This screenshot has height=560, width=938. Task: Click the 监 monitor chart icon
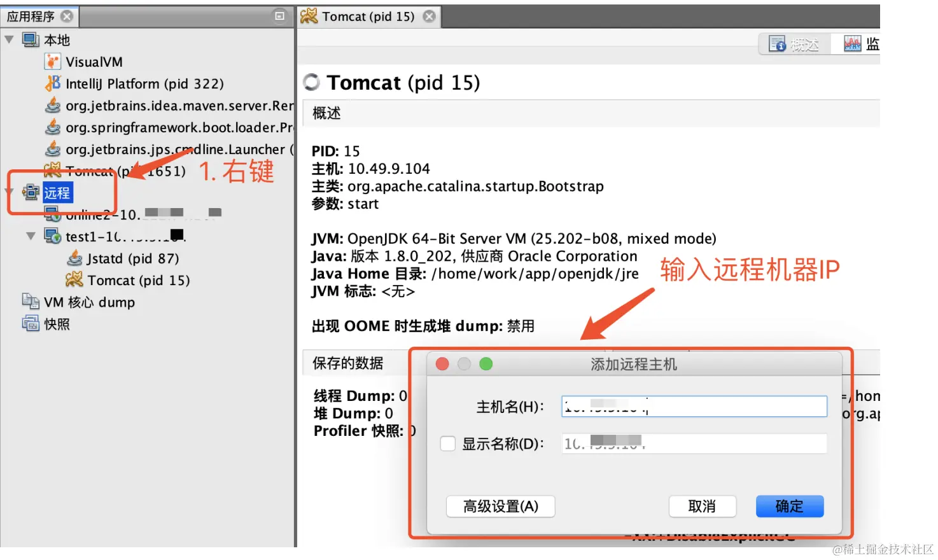tap(852, 44)
